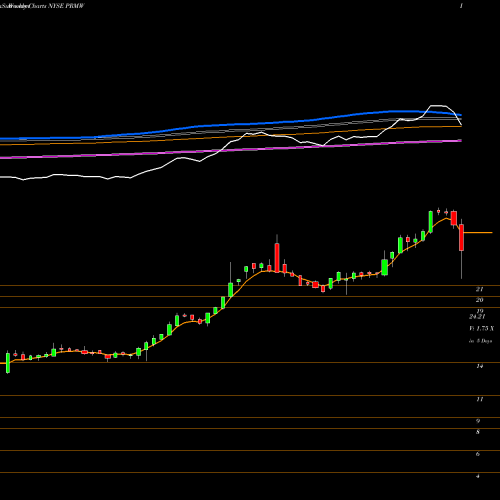Click the price label 21
This screenshot has height=500, width=500.
479,289
